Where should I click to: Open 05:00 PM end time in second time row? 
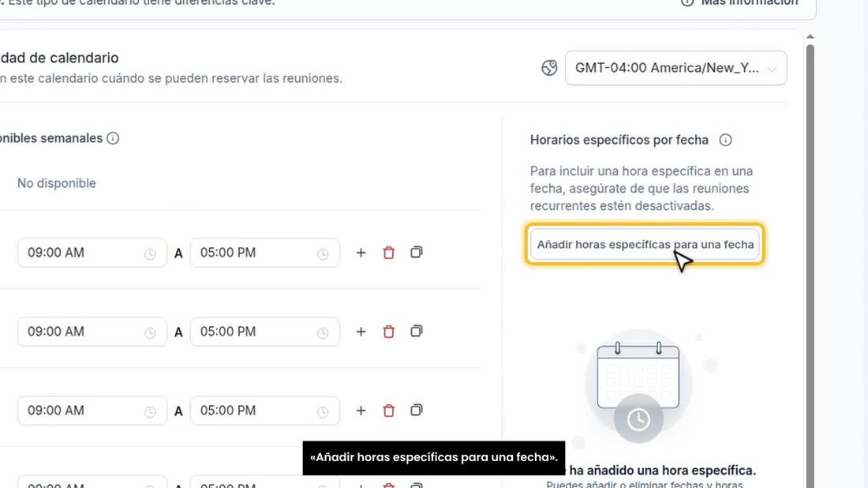tap(264, 332)
